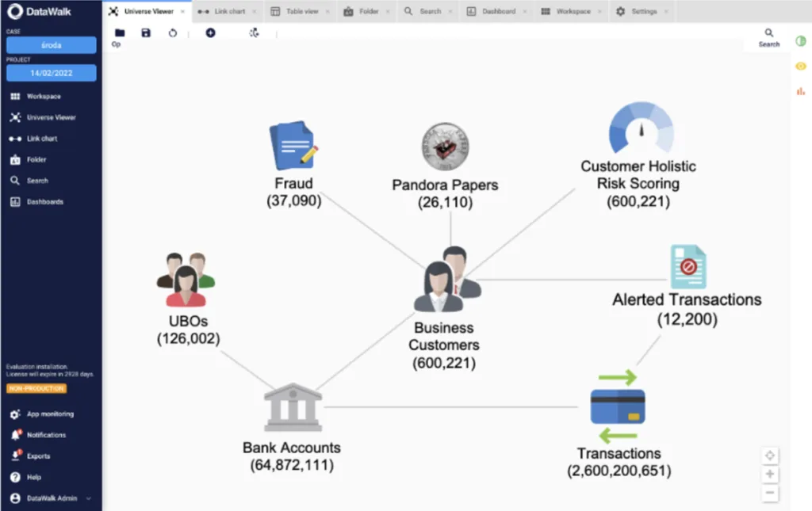Select the UBOs people group icon
The height and width of the screenshot is (511, 812).
pyautogui.click(x=186, y=280)
